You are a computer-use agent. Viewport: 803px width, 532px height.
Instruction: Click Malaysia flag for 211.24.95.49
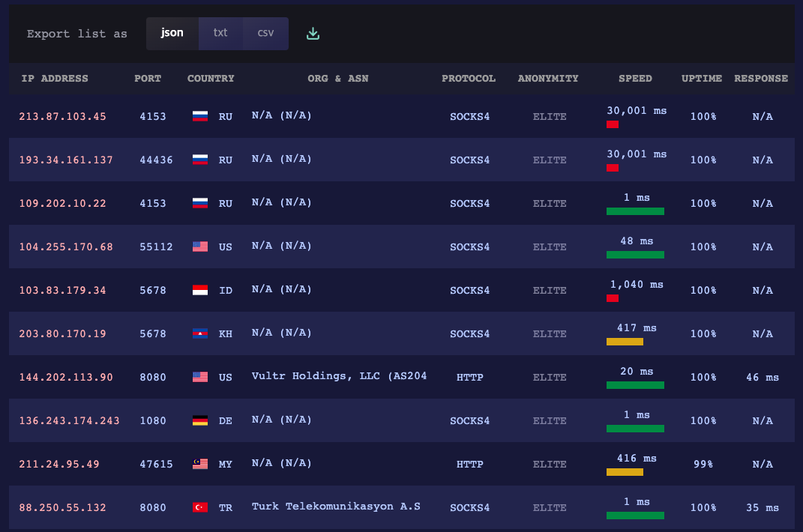pos(200,465)
